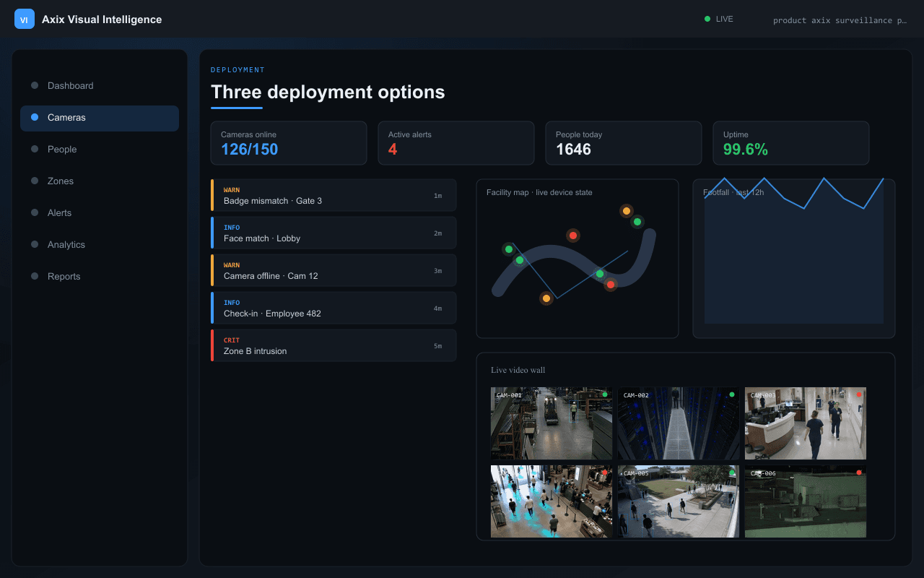The width and height of the screenshot is (924, 578).
Task: Click the CAM-001 warehouse feed thumbnail
Action: pos(552,423)
